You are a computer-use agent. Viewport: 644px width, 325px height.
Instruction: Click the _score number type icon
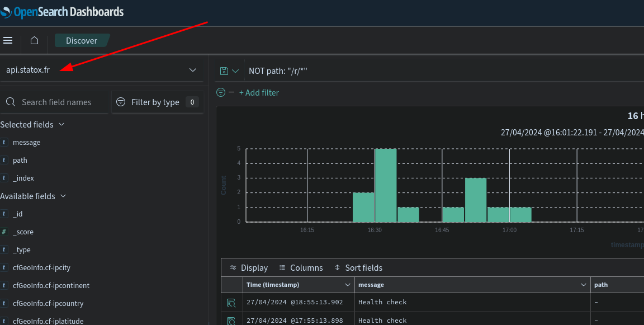(x=4, y=232)
